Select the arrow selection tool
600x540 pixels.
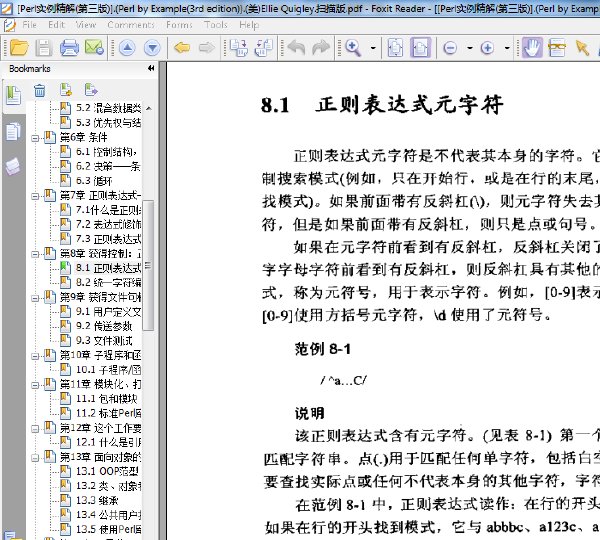tap(582, 48)
